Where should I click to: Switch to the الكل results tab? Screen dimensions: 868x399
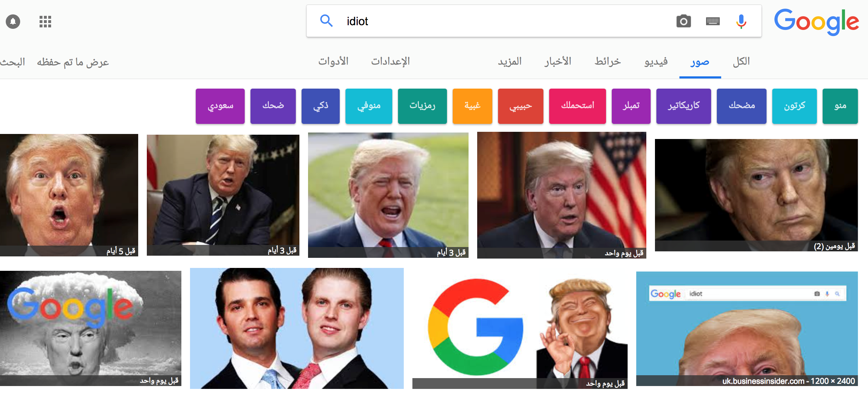(741, 62)
